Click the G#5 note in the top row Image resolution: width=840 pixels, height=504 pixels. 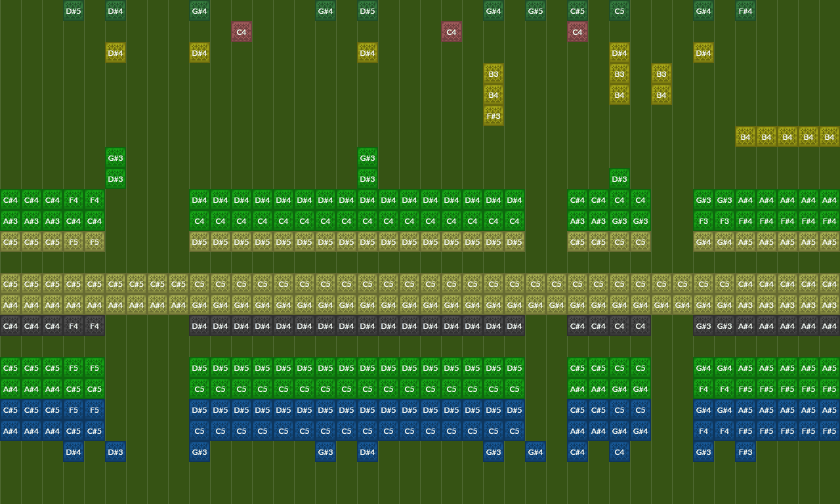(535, 11)
